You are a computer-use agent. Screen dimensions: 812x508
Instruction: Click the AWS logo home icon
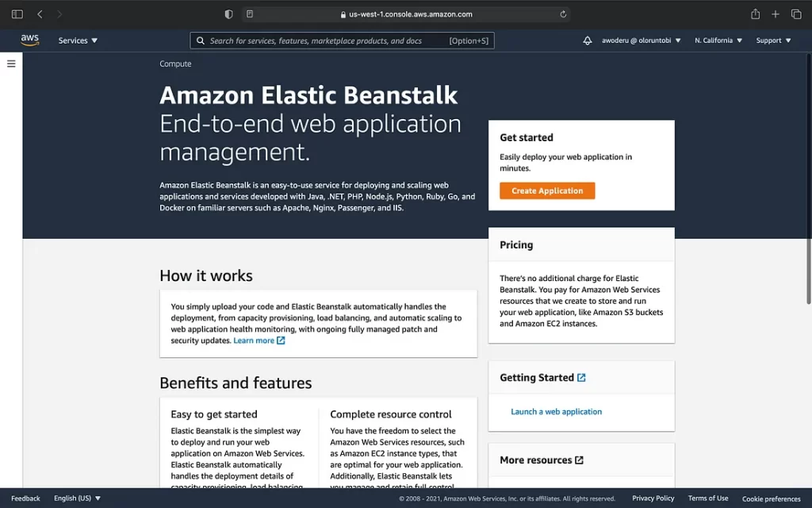point(30,40)
